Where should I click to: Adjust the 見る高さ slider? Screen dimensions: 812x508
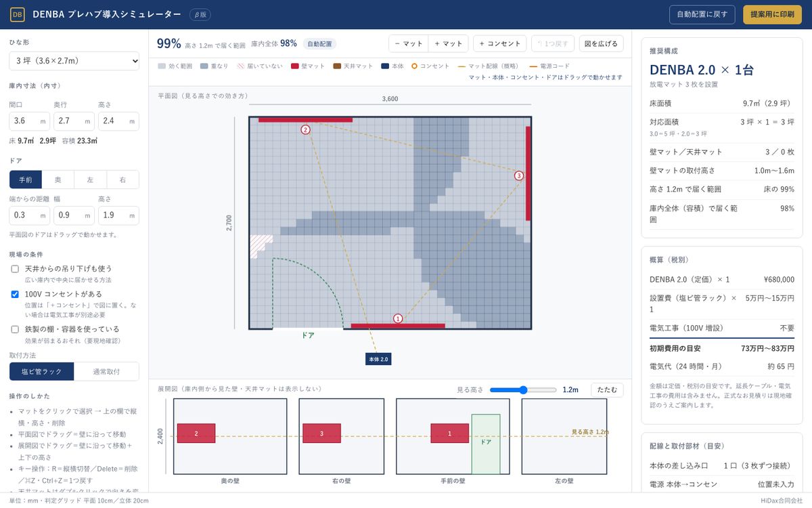[x=523, y=389]
